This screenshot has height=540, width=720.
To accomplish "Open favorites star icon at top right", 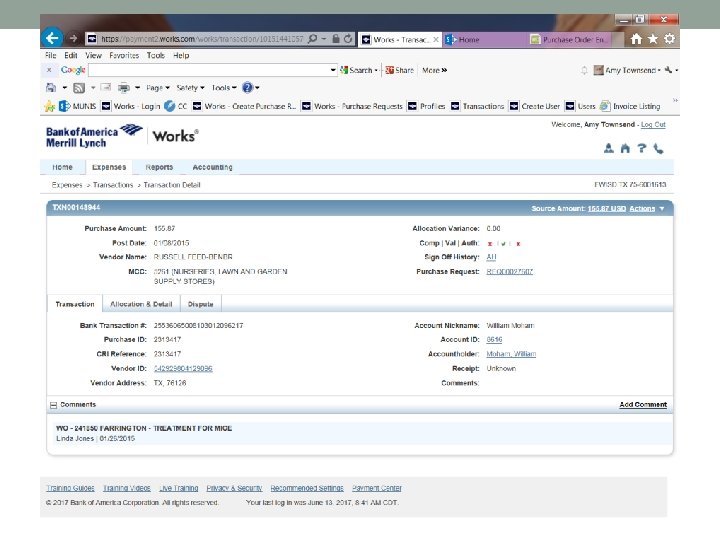I will coord(652,39).
